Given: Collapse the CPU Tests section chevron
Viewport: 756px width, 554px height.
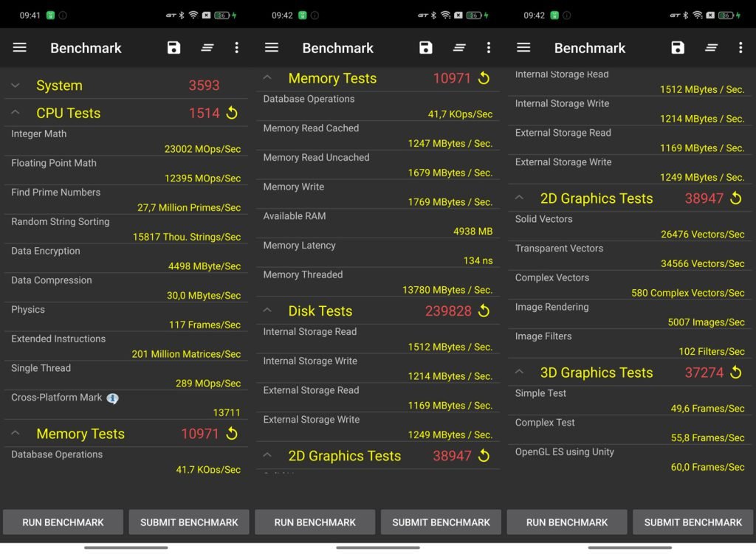Looking at the screenshot, I should coord(16,112).
